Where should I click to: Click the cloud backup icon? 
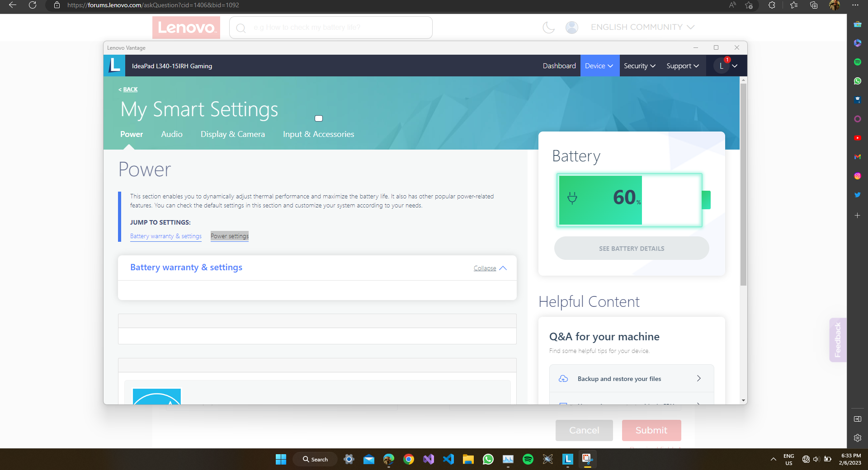point(563,379)
